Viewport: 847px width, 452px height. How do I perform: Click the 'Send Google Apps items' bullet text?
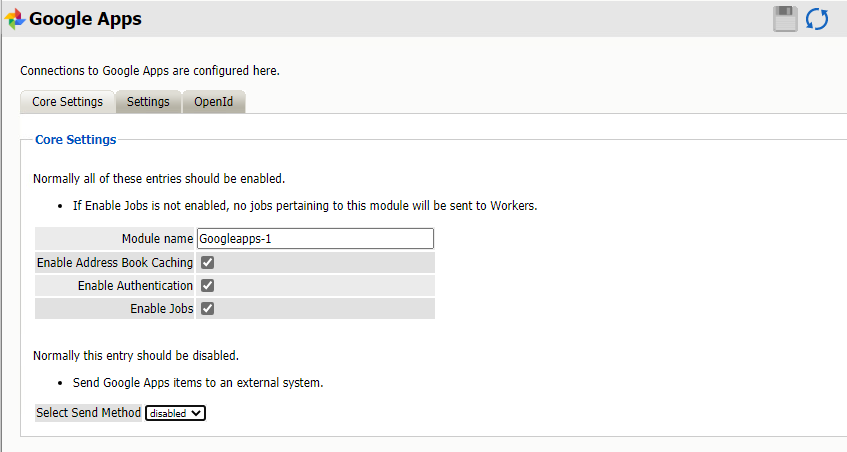click(198, 383)
